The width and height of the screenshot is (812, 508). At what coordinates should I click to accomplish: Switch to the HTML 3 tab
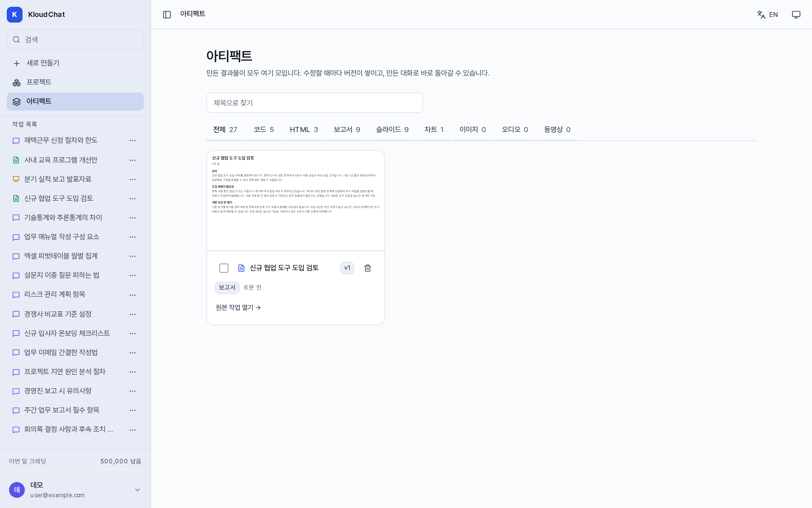pos(304,130)
